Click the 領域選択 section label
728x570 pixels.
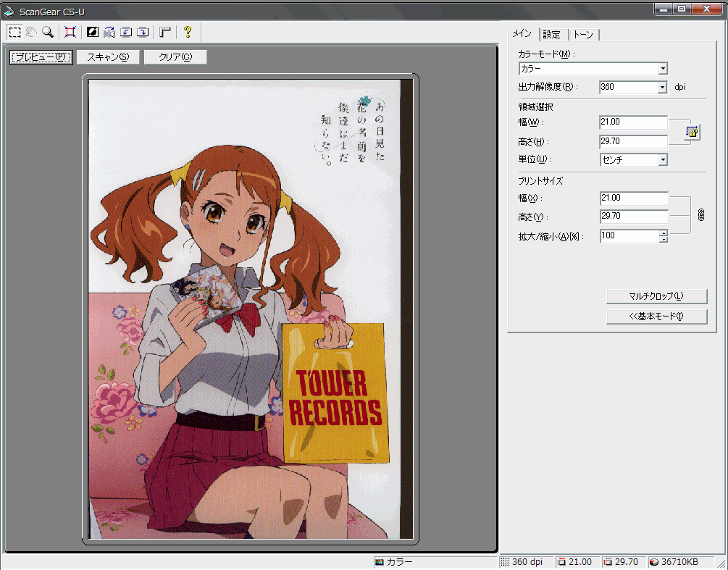(535, 107)
